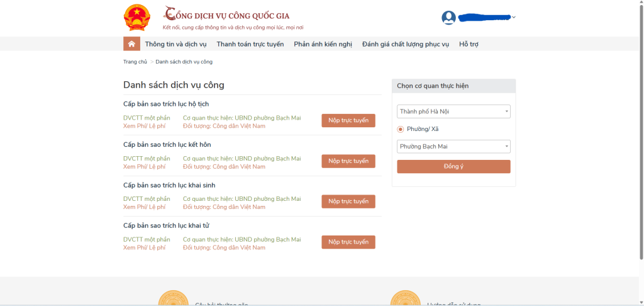Click the vertical page scrollbar

point(640,126)
